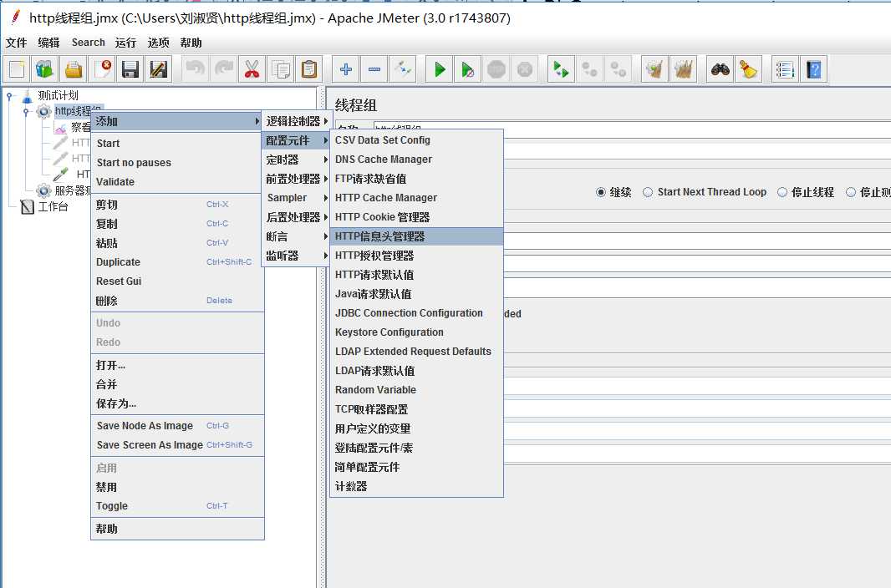The width and height of the screenshot is (891, 588).
Task: Click the Help question mark icon
Action: (x=814, y=70)
